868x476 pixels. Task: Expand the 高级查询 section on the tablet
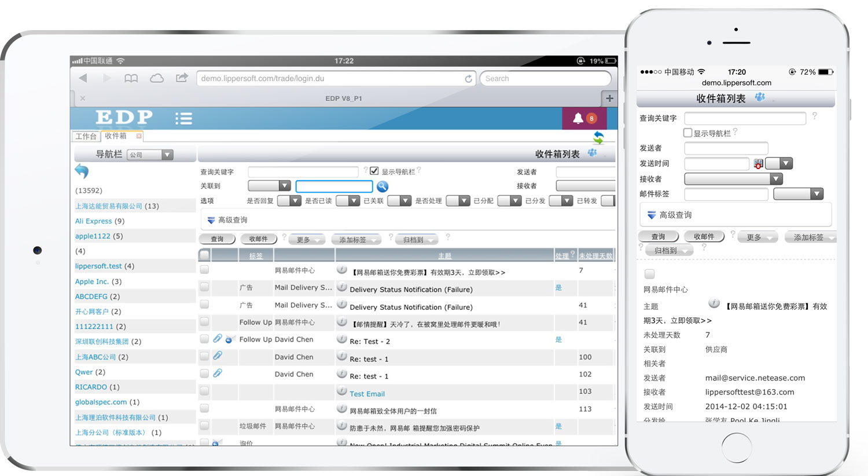[227, 220]
